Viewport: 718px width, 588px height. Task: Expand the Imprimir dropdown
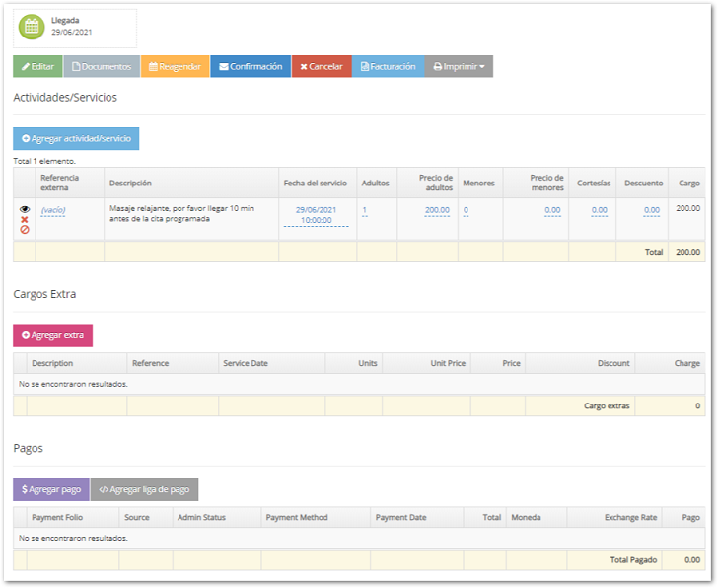459,67
